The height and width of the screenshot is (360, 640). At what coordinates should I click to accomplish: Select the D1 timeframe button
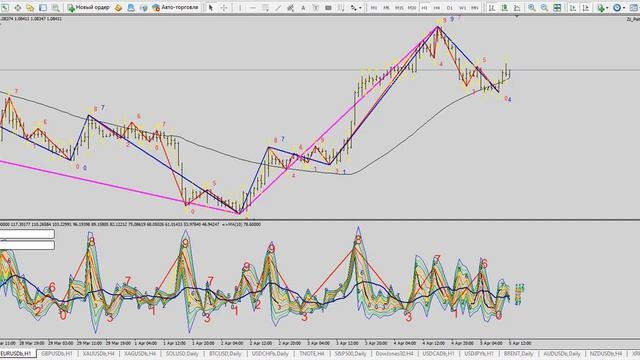449,8
